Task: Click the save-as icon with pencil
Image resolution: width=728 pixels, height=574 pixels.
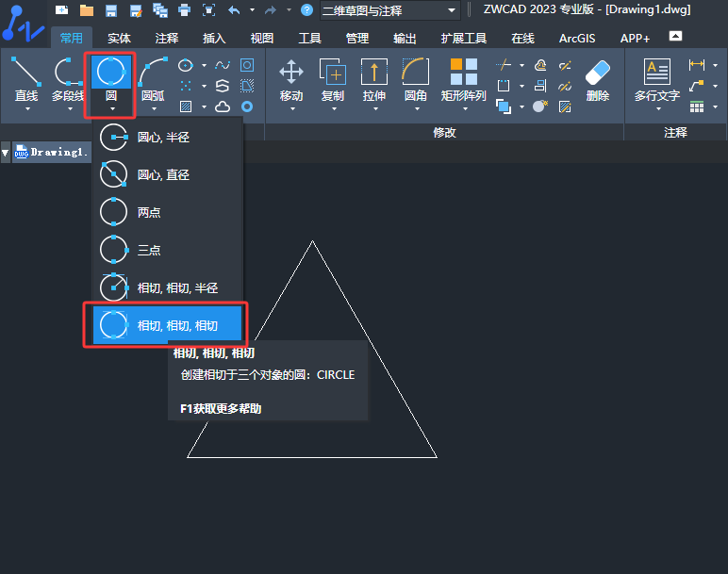Action: point(136,9)
